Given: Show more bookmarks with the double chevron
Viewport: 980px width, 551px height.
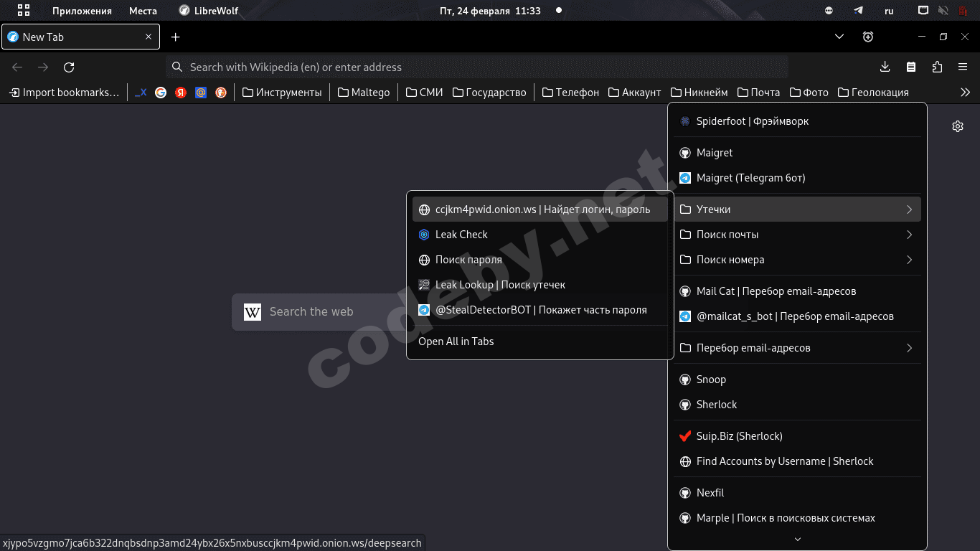Looking at the screenshot, I should 965,93.
